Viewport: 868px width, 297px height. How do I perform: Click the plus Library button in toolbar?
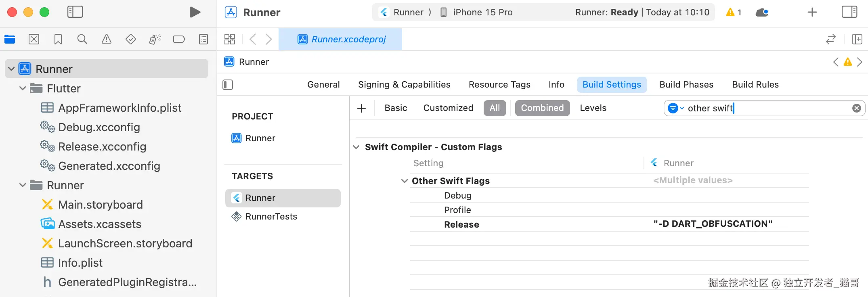812,12
